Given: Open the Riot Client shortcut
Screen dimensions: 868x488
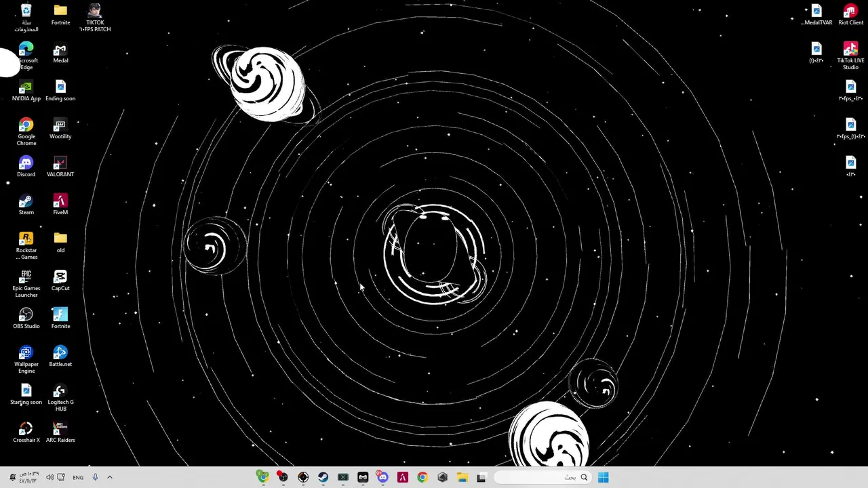Looking at the screenshot, I should point(850,15).
